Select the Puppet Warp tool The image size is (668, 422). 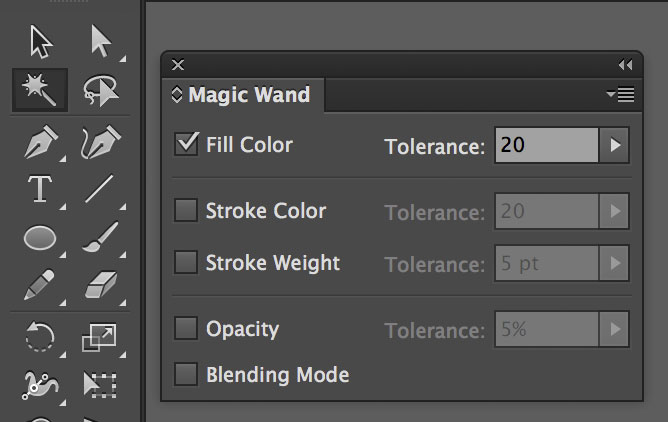point(40,385)
